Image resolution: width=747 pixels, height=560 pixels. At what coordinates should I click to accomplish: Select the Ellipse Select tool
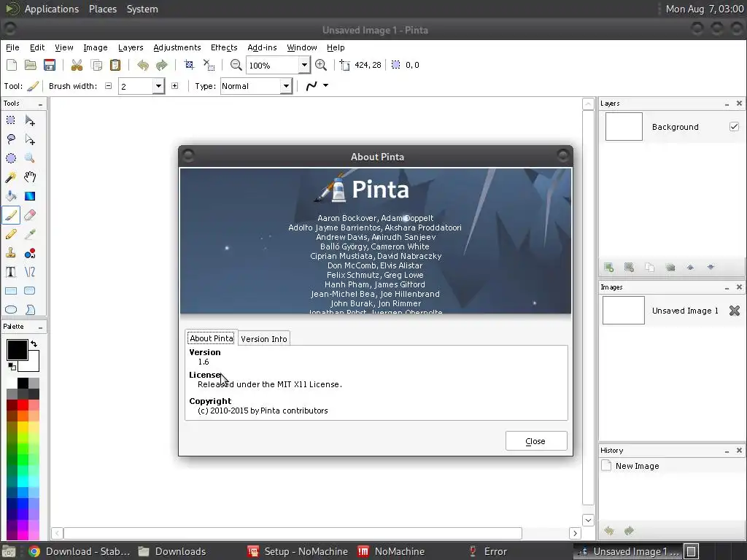pyautogui.click(x=10, y=158)
